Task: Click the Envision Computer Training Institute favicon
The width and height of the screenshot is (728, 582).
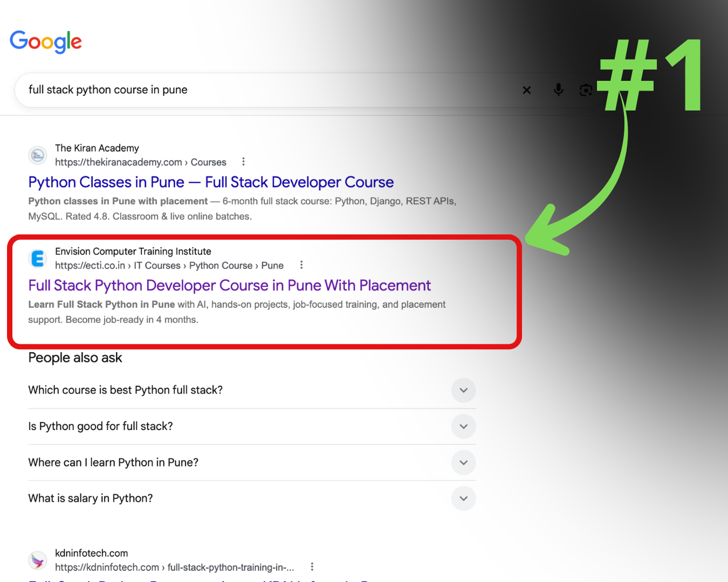Action: point(38,259)
